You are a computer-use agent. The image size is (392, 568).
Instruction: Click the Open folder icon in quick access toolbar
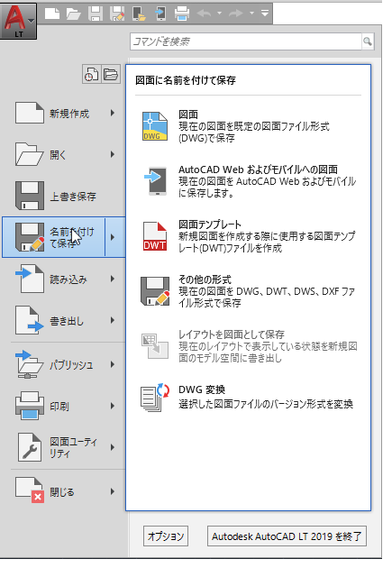click(x=74, y=14)
